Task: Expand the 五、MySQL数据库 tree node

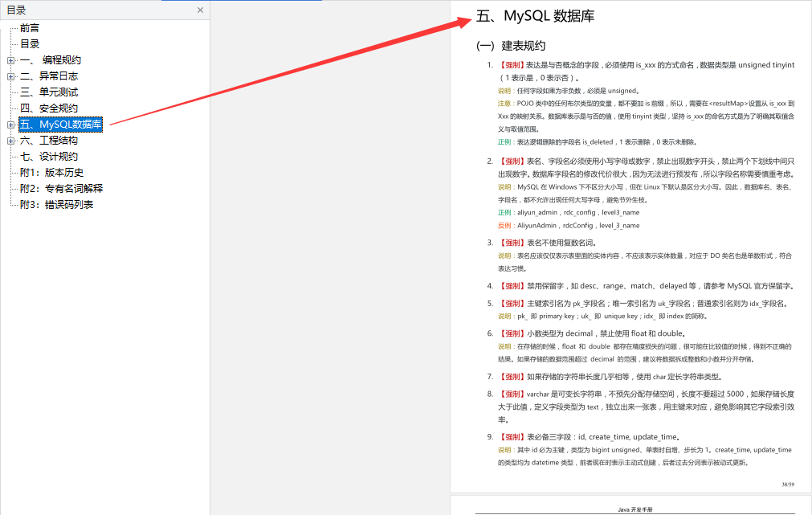Action: pos(11,125)
